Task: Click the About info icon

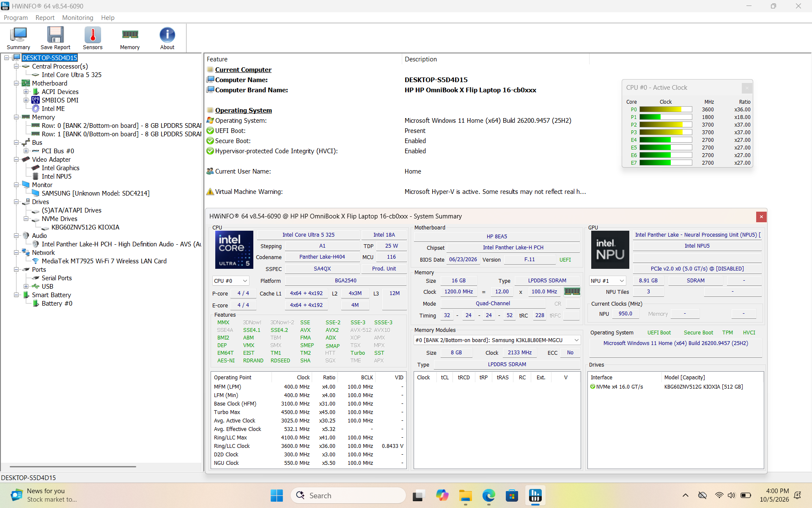Action: (167, 38)
